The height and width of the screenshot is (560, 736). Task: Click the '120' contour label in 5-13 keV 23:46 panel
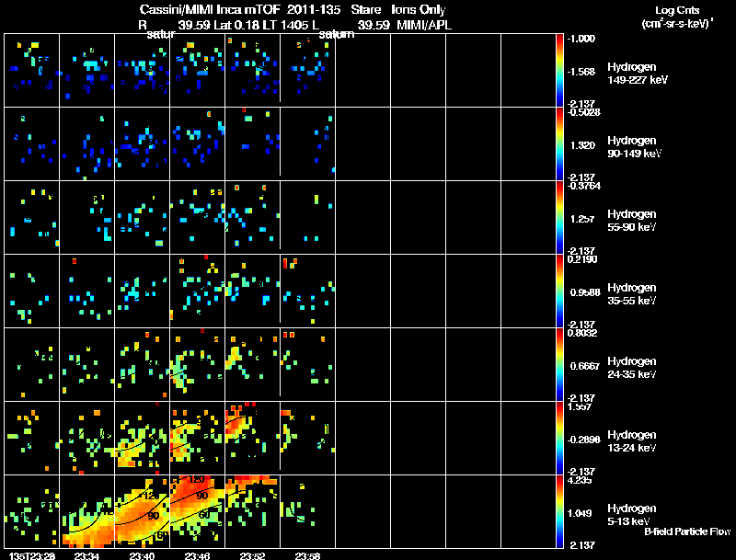[196, 480]
